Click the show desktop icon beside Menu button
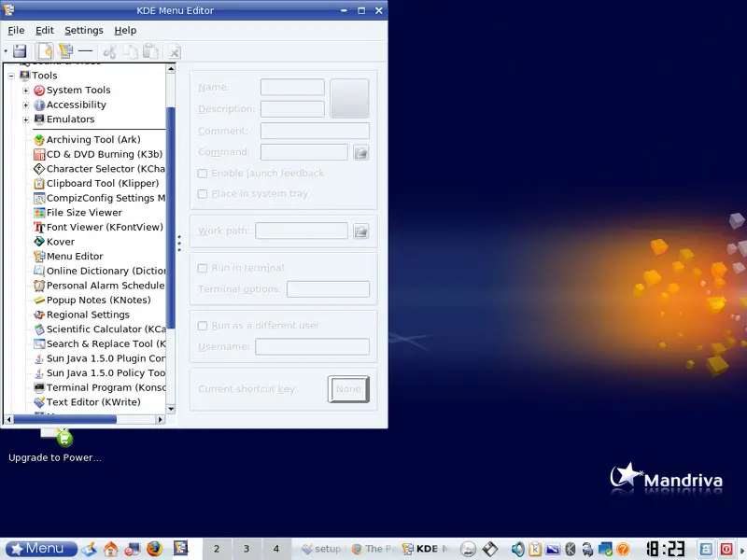 (89, 549)
